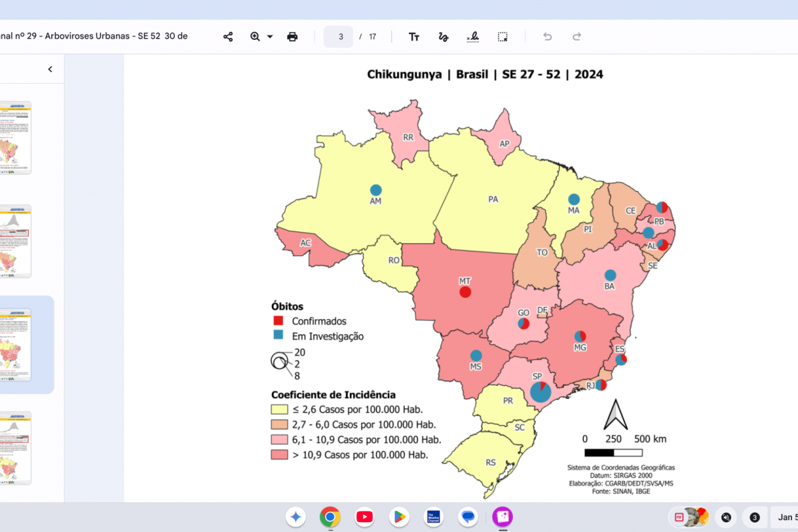Open The Weather Channel app
Viewport: 798px width, 532px height.
click(x=434, y=517)
